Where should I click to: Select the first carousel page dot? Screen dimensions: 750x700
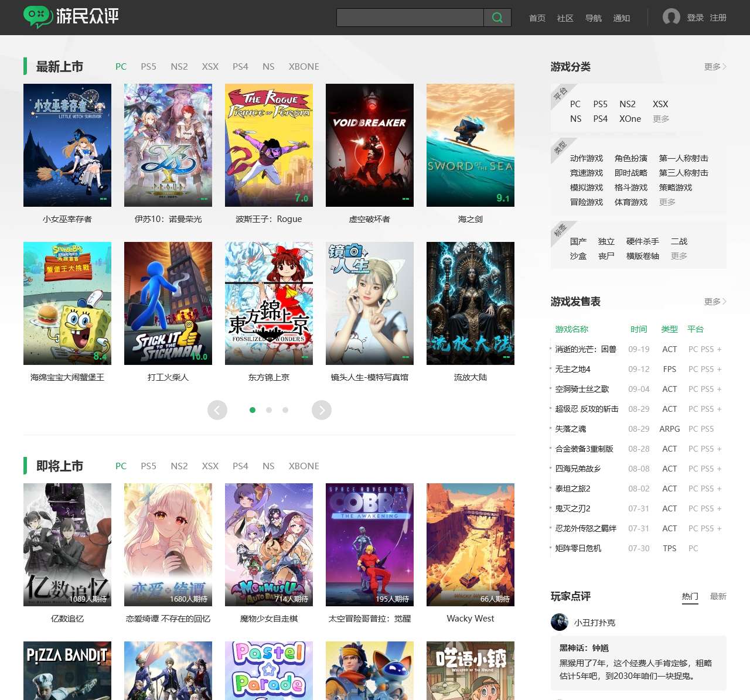point(253,410)
